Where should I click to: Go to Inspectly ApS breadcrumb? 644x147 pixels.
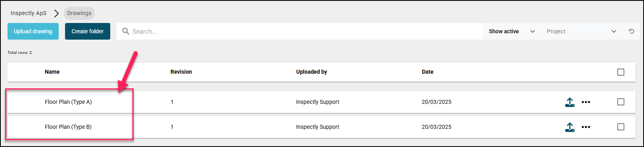coord(29,13)
